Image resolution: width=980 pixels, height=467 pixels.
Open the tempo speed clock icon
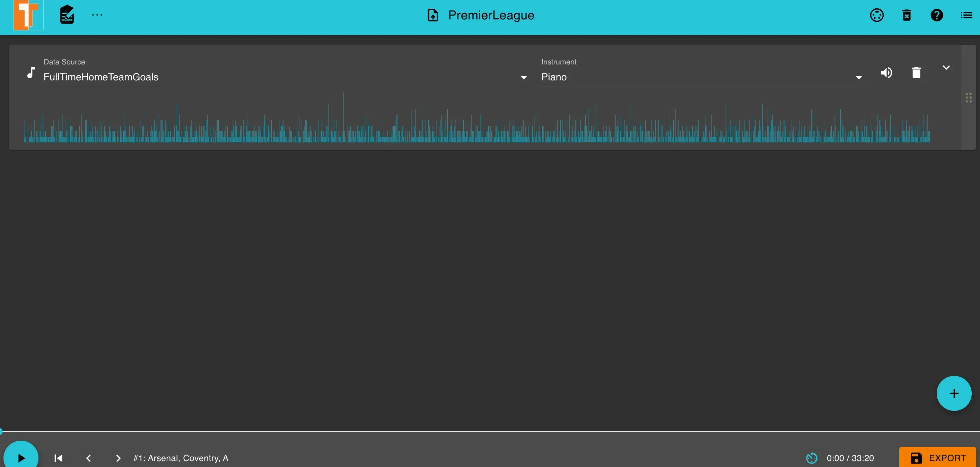tap(812, 458)
